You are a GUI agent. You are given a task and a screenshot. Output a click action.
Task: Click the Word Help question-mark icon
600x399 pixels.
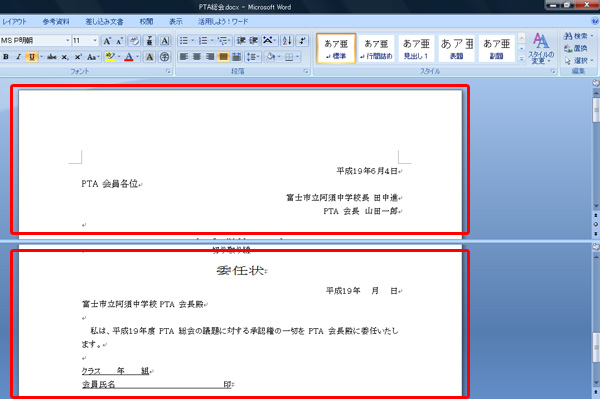click(x=595, y=21)
